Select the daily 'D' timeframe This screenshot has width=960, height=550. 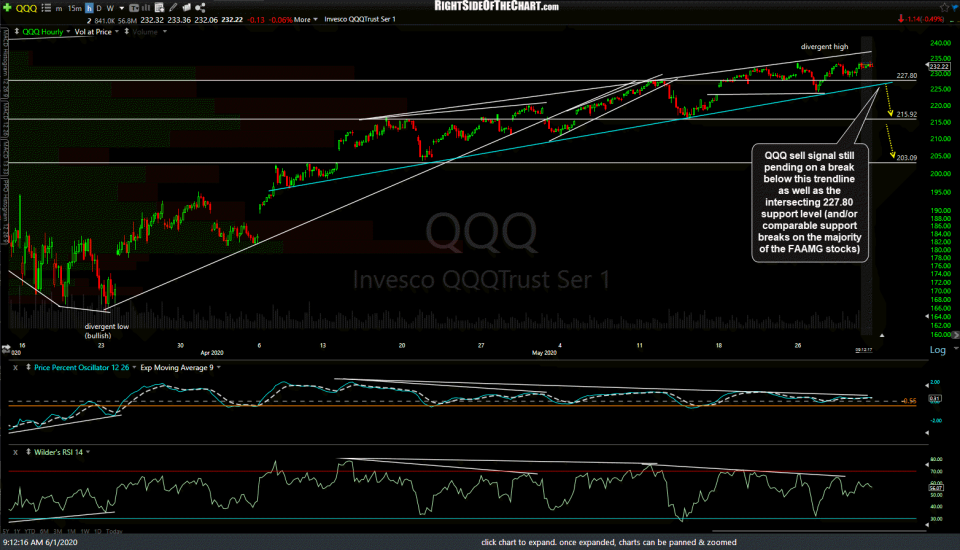[x=99, y=9]
